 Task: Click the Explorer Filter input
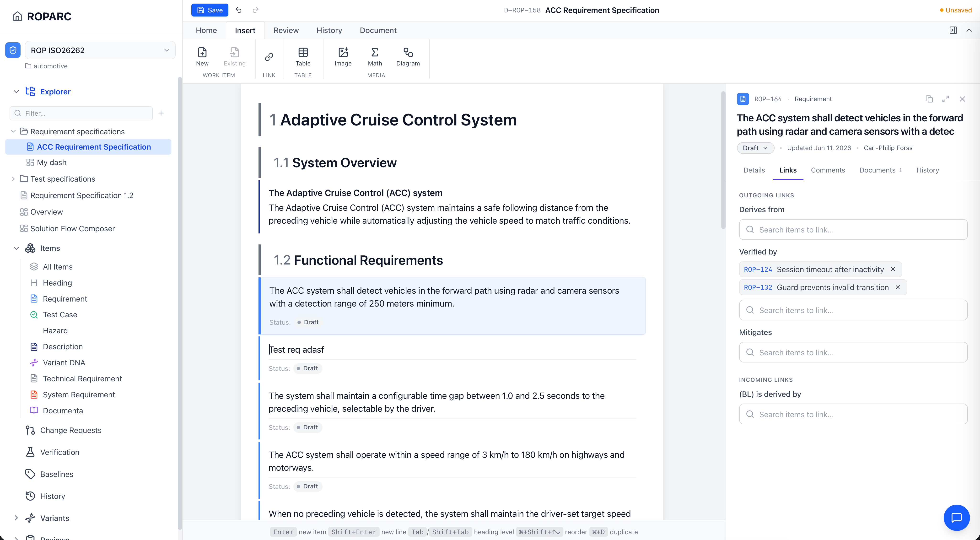pos(81,113)
